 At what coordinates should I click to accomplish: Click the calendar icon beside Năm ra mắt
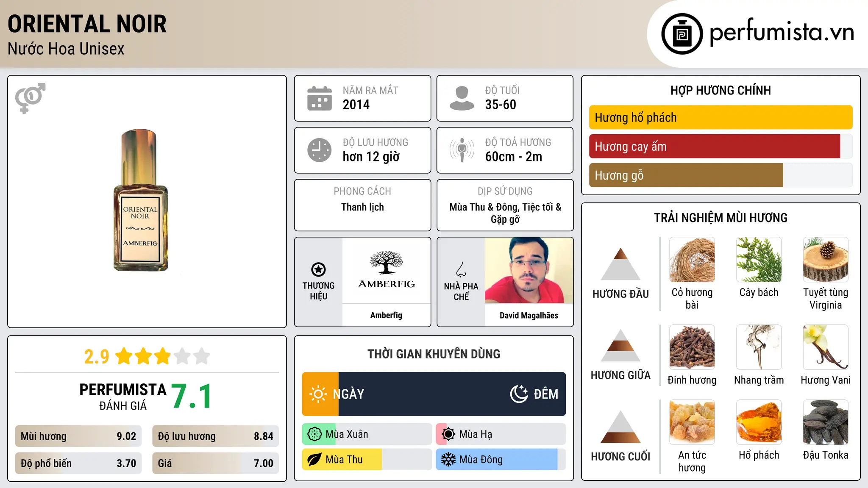(x=320, y=98)
